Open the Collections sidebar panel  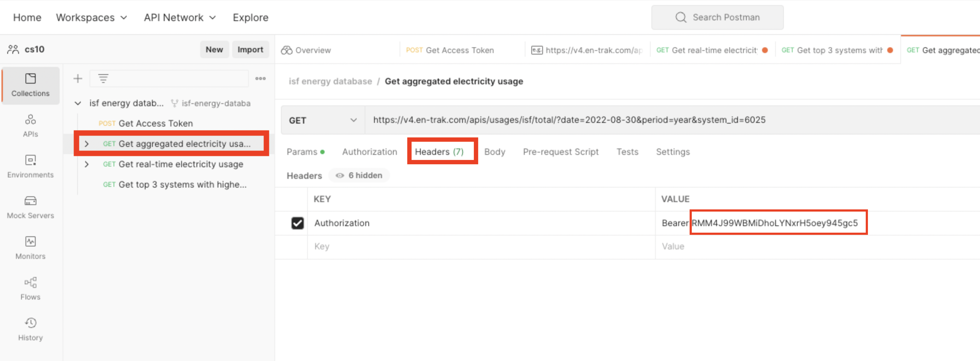click(x=31, y=85)
